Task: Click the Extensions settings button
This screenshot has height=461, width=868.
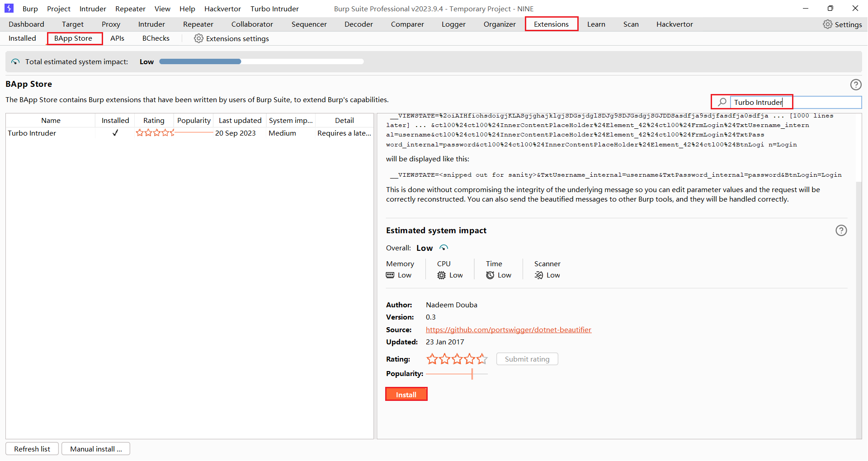Action: click(x=231, y=38)
